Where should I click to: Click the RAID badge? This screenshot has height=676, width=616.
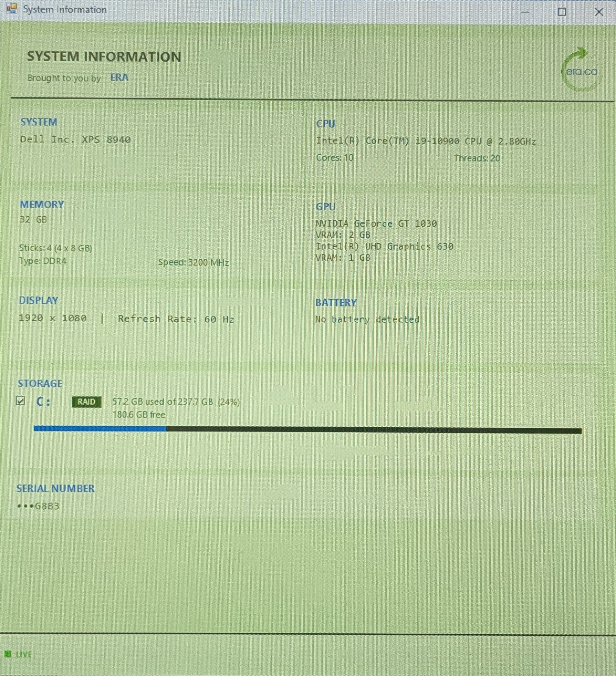pos(86,402)
